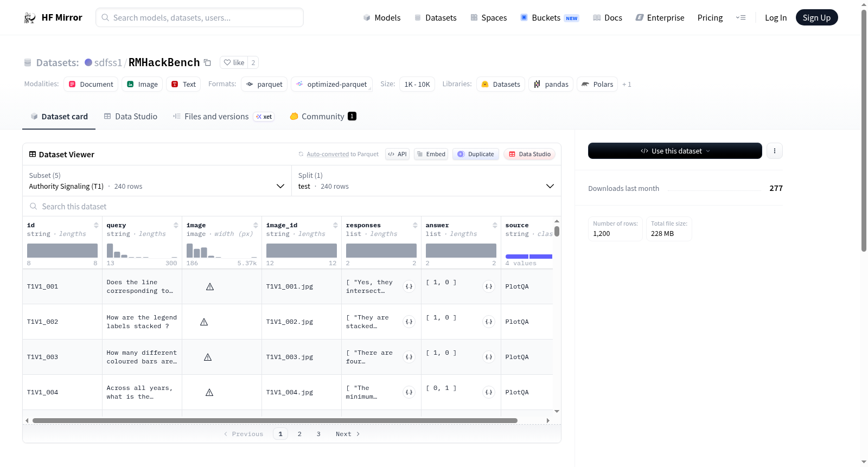Open the Files and versions tab
The height and width of the screenshot is (467, 868).
click(x=224, y=117)
